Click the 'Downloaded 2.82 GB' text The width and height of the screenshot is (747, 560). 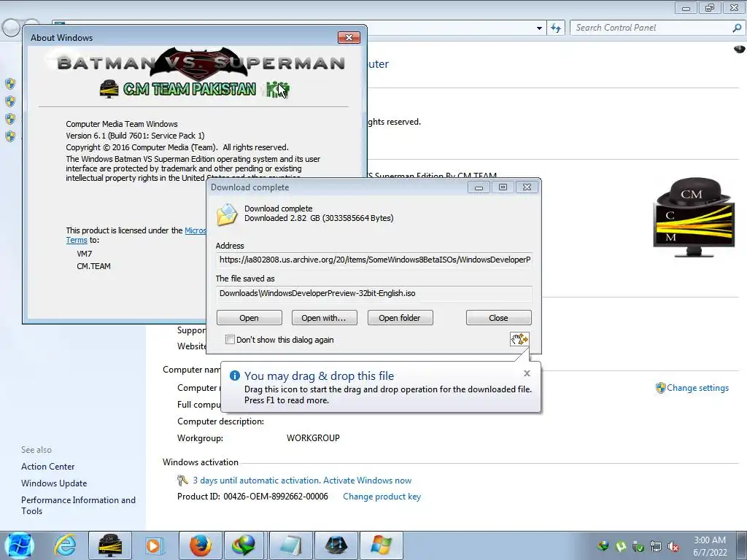319,218
